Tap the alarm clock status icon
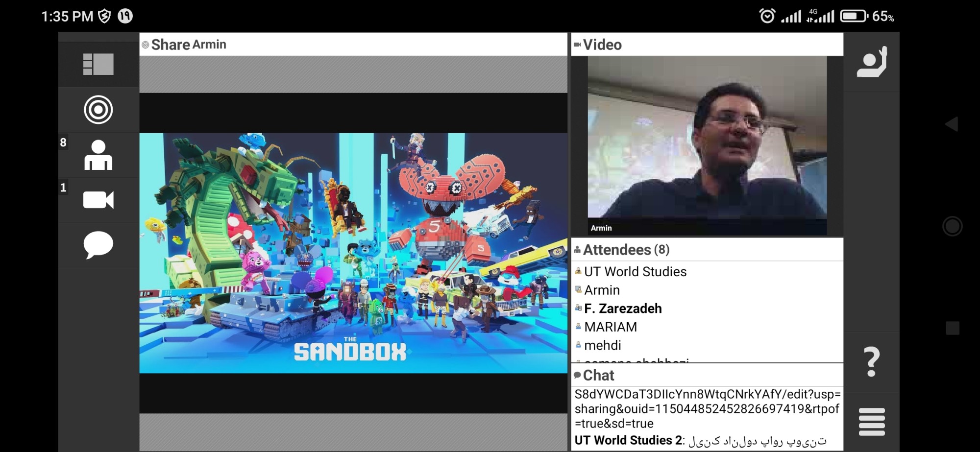Viewport: 980px width, 452px height. coord(767,16)
